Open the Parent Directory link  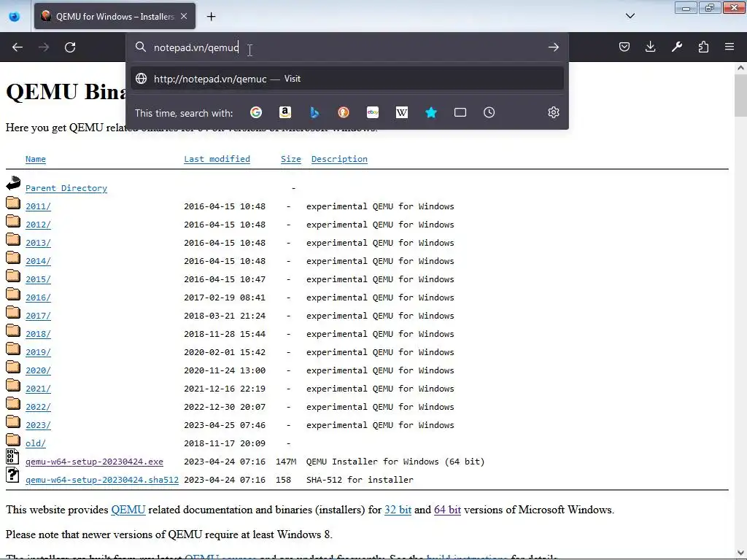(66, 188)
